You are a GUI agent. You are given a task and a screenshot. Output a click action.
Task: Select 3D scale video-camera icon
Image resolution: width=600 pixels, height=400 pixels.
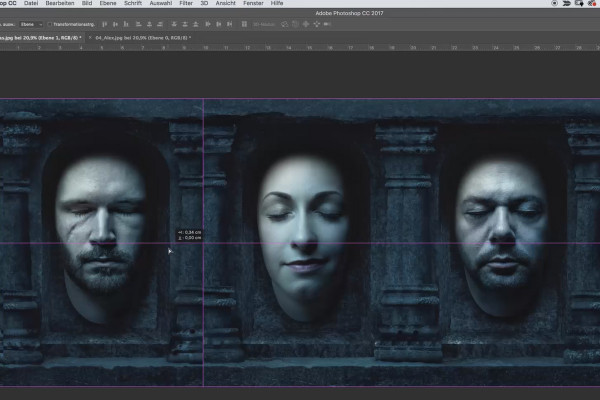[327, 24]
